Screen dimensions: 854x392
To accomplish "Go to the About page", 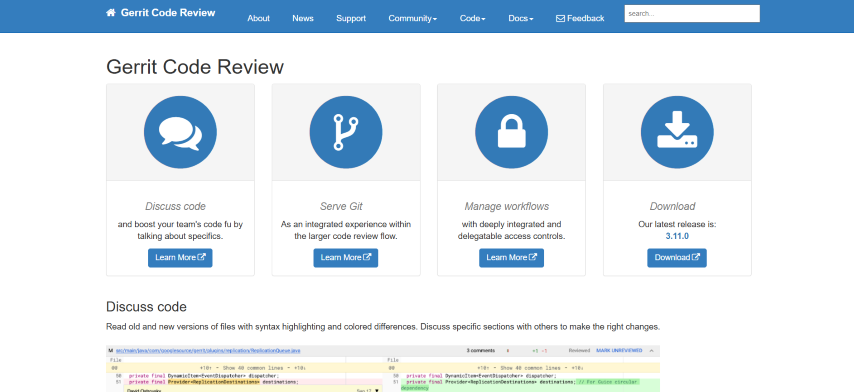I will [258, 19].
